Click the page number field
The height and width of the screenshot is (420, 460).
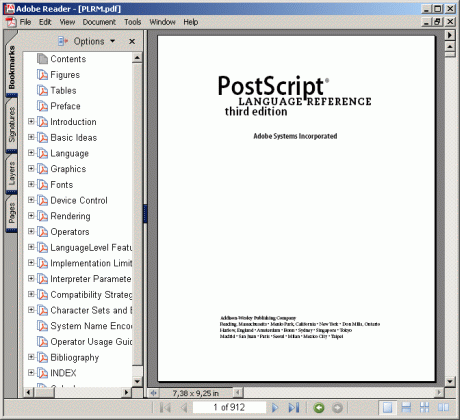[x=229, y=407]
